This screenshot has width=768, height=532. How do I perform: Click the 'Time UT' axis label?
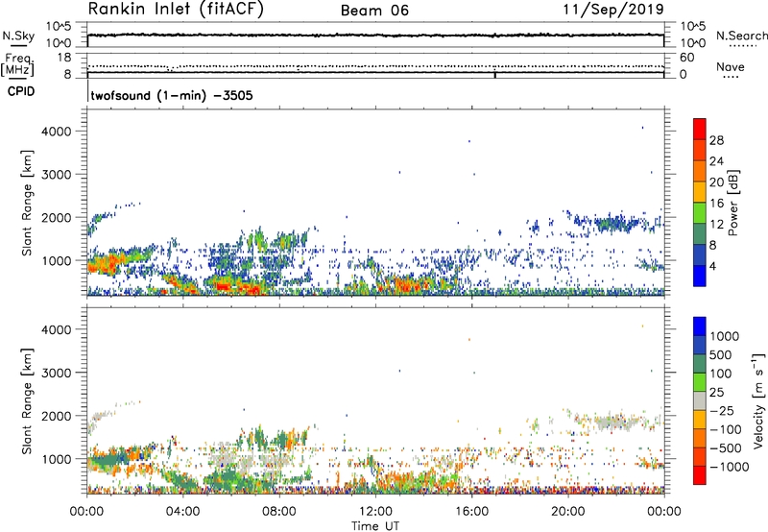(x=375, y=526)
